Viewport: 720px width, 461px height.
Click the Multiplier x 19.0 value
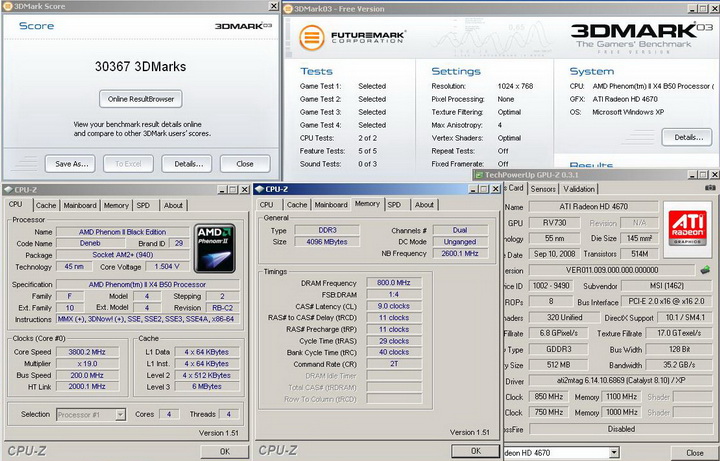pos(87,364)
